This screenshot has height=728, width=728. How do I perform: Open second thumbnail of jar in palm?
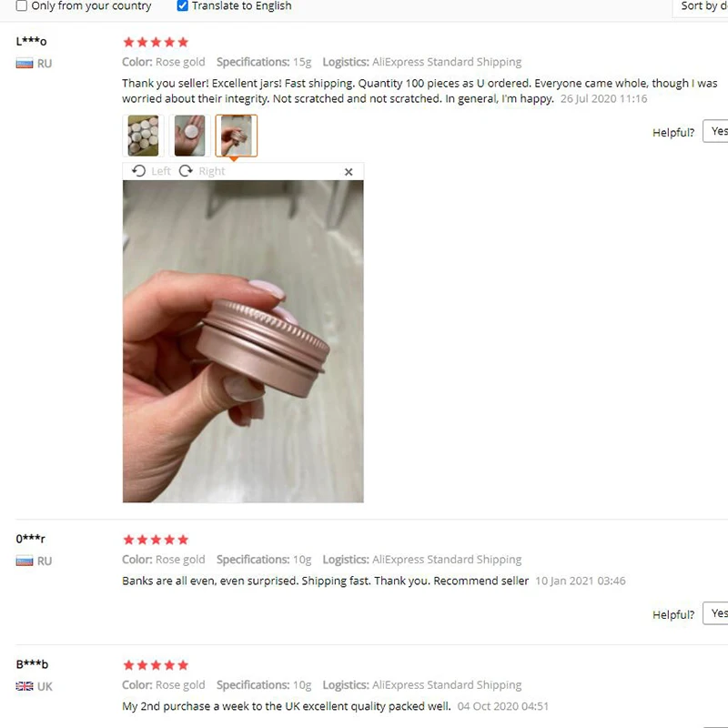pyautogui.click(x=189, y=136)
